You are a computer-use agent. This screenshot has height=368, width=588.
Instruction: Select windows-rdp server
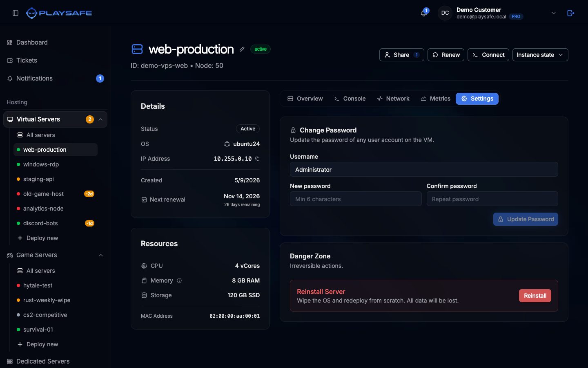(x=56, y=164)
